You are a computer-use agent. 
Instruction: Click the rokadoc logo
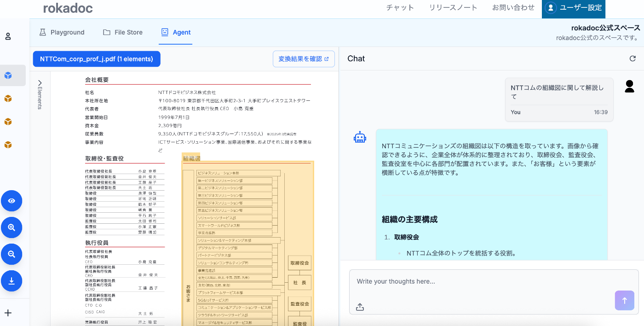(68, 8)
